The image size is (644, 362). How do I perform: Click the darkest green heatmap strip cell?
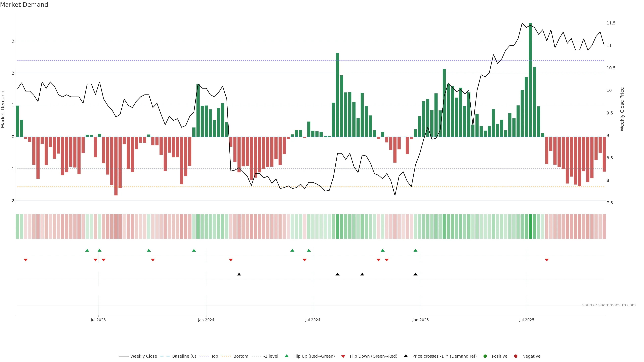coord(530,226)
